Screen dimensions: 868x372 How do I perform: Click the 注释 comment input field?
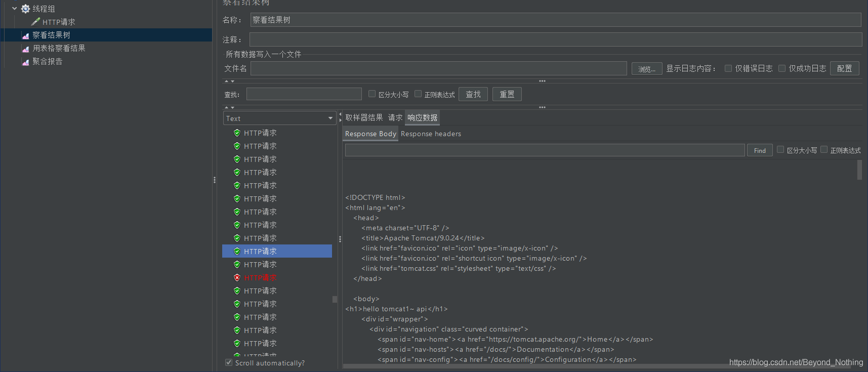556,39
